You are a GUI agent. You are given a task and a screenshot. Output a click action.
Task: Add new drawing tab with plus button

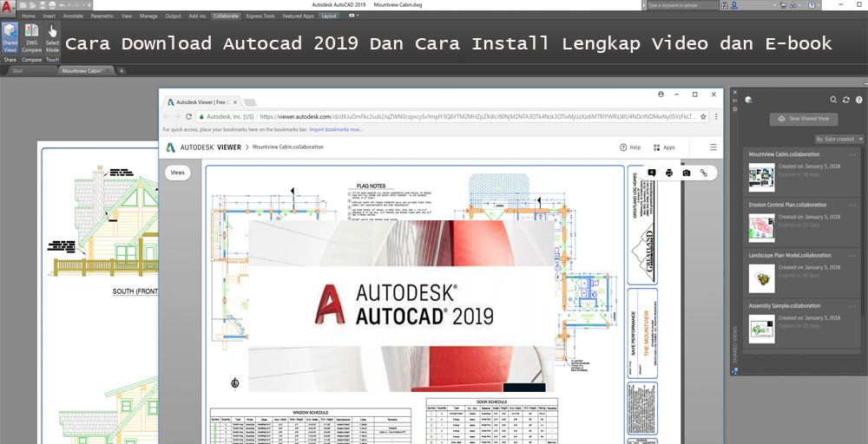pos(122,71)
